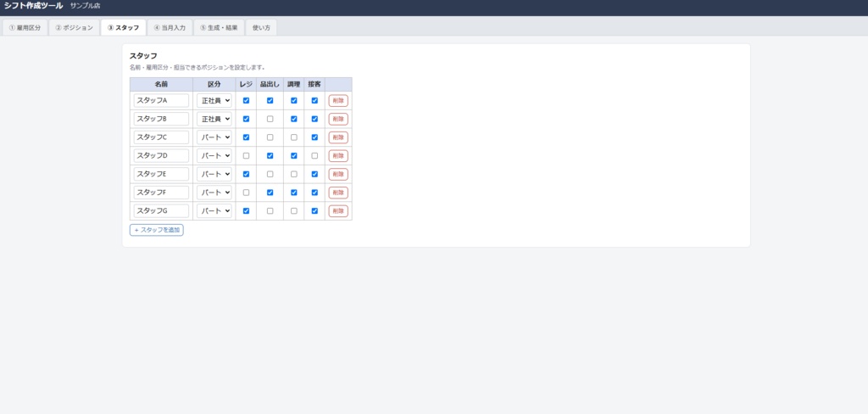Image resolution: width=868 pixels, height=414 pixels.
Task: Click the サンプル店 store name
Action: (86, 6)
